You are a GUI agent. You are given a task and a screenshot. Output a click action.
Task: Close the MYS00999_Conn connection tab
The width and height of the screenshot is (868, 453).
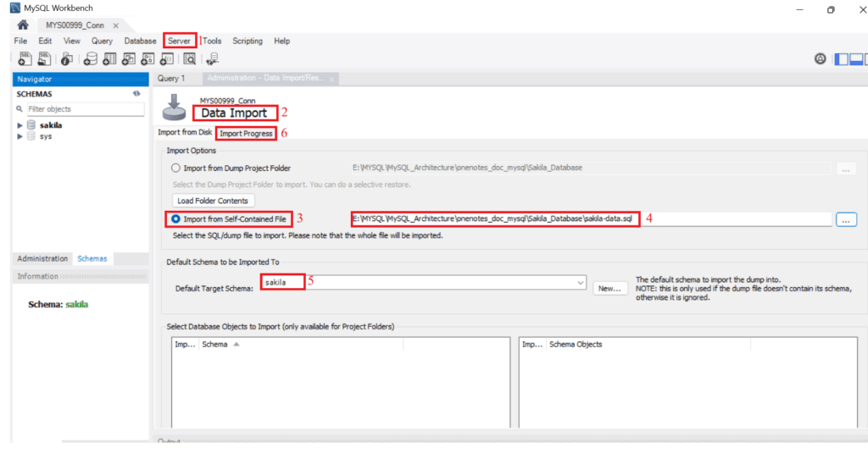(115, 25)
